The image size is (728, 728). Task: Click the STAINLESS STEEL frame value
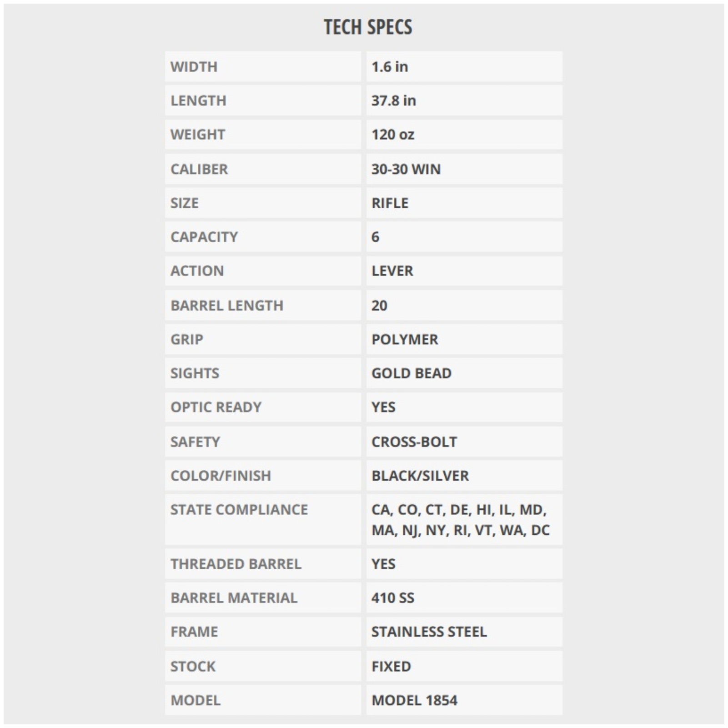[429, 632]
